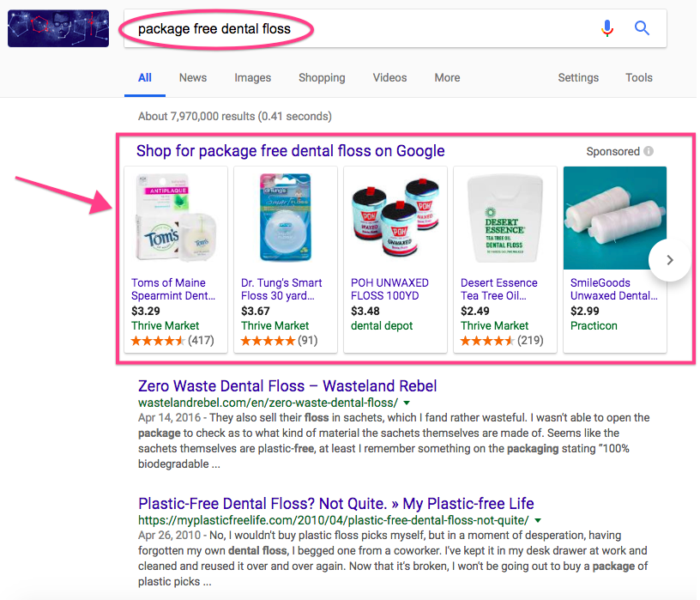Click the $2.49 price
The height and width of the screenshot is (600, 700).
[475, 311]
